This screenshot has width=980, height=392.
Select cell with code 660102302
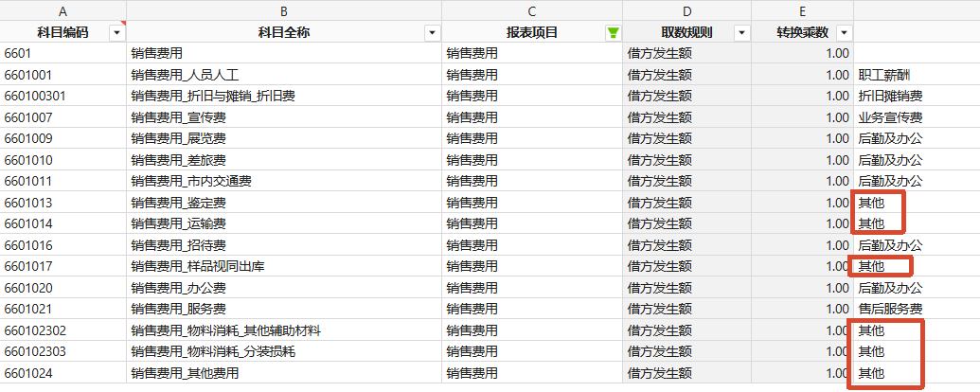pyautogui.click(x=63, y=330)
